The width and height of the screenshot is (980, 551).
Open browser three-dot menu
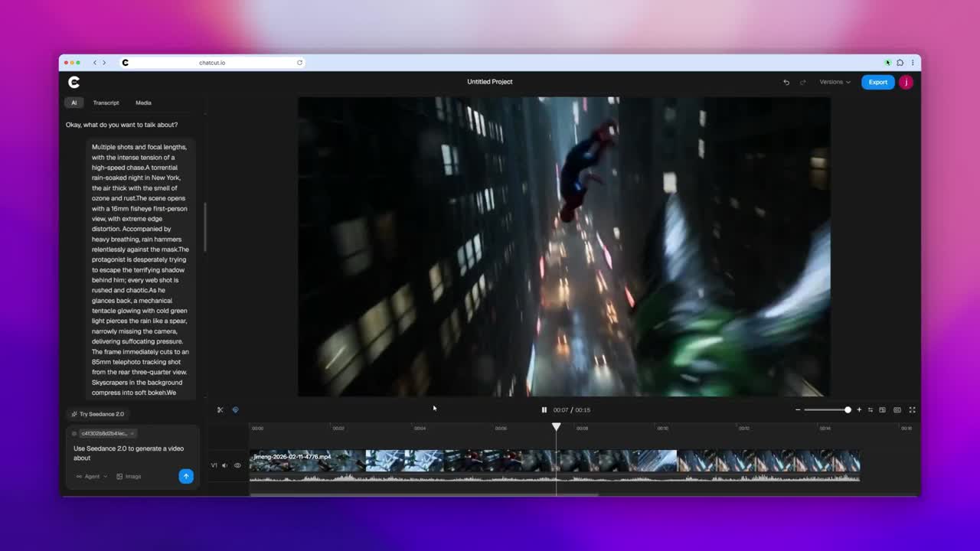click(x=913, y=63)
